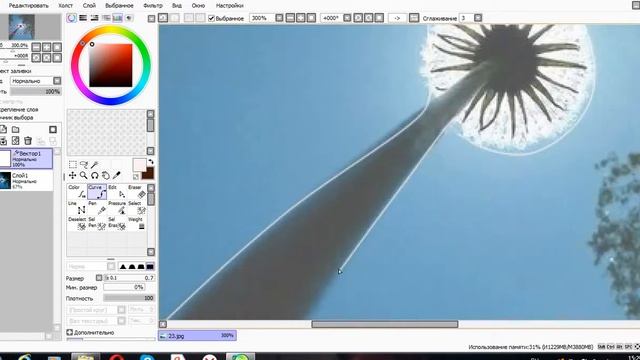Click the navigator preview thumbnail
Image resolution: width=640 pixels, height=360 pixels.
click(x=22, y=27)
